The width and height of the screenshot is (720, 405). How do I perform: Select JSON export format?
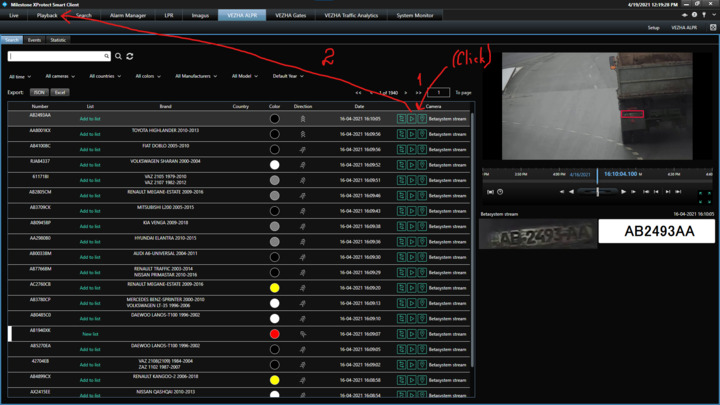pyautogui.click(x=39, y=92)
